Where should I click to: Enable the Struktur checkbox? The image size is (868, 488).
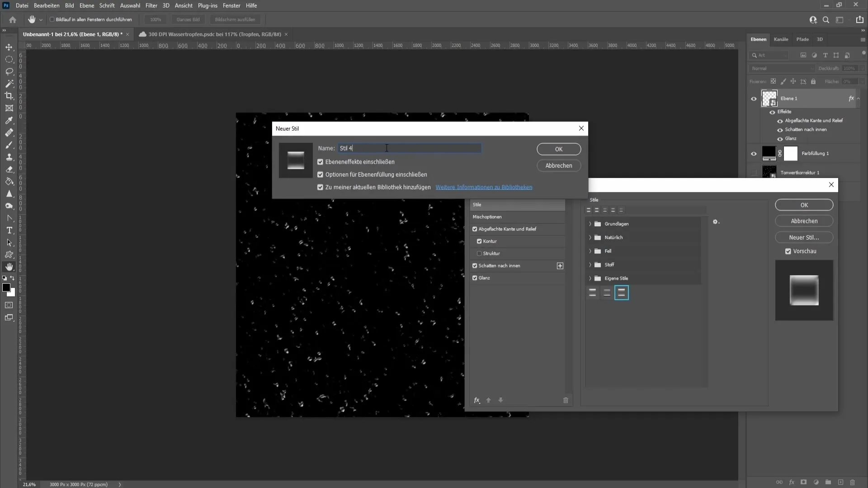(479, 253)
